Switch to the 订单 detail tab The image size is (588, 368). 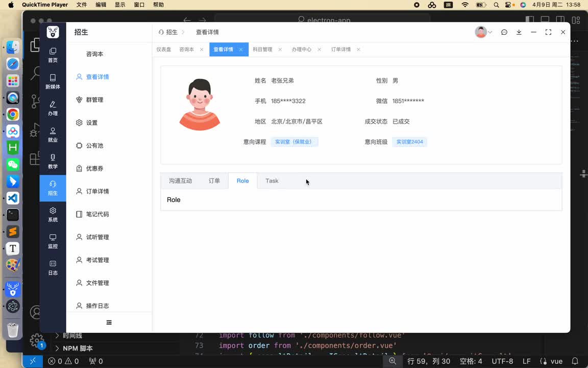pos(214,181)
